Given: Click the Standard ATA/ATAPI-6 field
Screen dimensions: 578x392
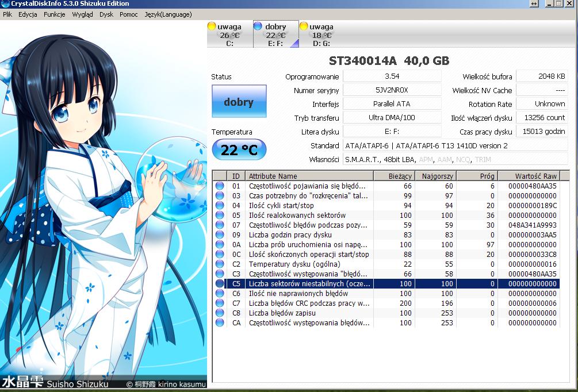Looking at the screenshot, I should (x=455, y=145).
